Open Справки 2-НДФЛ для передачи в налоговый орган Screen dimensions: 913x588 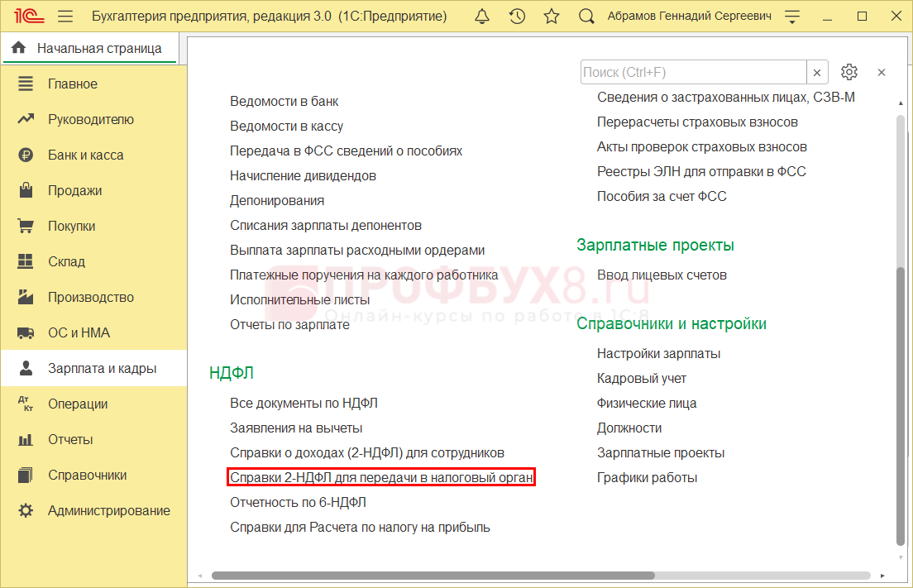[381, 477]
